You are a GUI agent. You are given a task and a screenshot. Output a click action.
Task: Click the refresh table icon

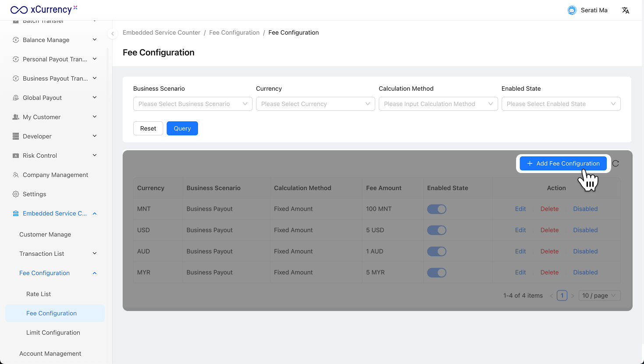[616, 163]
